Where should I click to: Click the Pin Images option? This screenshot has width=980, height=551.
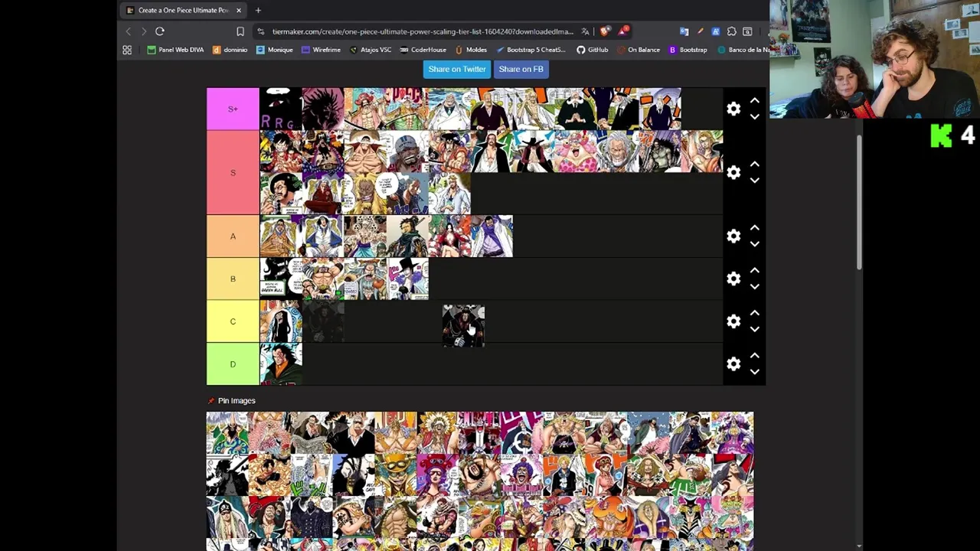pos(231,400)
